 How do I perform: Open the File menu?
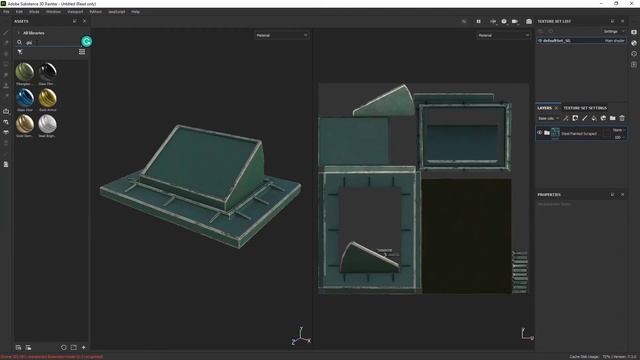tap(6, 12)
